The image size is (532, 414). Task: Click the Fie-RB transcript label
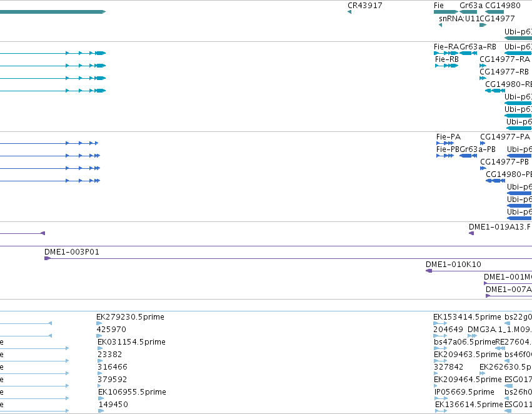coord(447,59)
